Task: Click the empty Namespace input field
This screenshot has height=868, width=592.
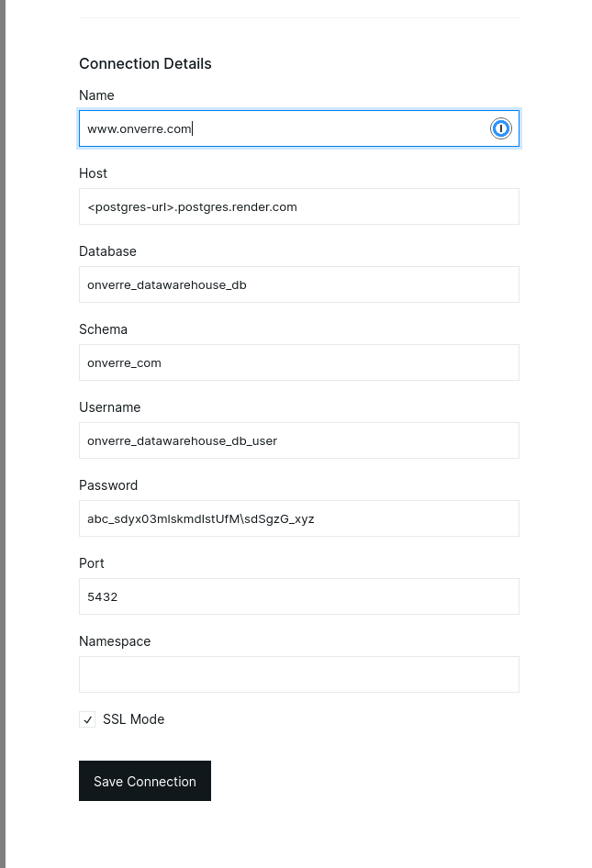Action: pos(298,674)
